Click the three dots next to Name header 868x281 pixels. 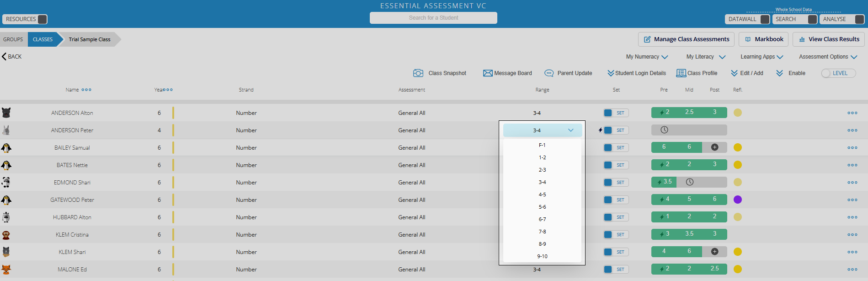[x=86, y=90]
